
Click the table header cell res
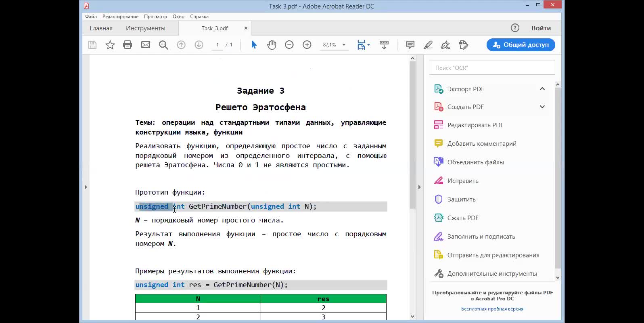[323, 299]
